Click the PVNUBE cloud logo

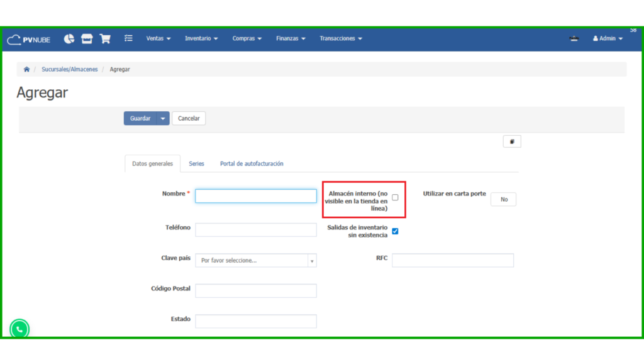[28, 39]
